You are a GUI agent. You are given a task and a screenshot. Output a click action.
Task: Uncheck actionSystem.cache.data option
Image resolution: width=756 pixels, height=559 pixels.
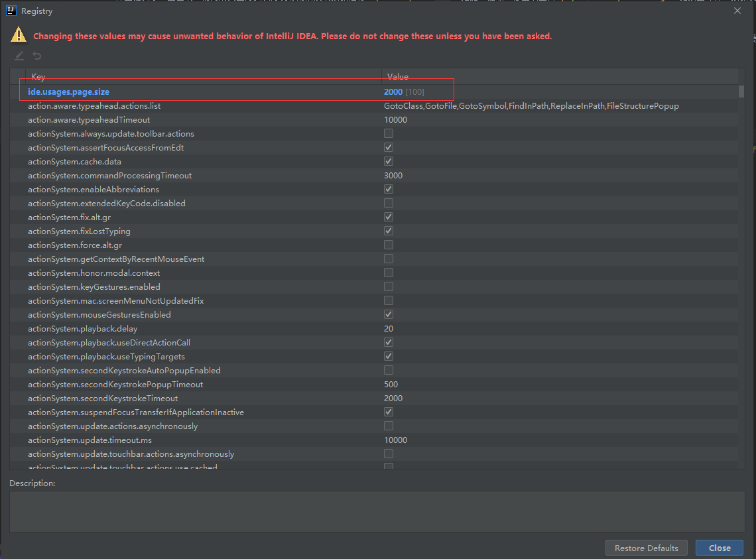pyautogui.click(x=389, y=162)
